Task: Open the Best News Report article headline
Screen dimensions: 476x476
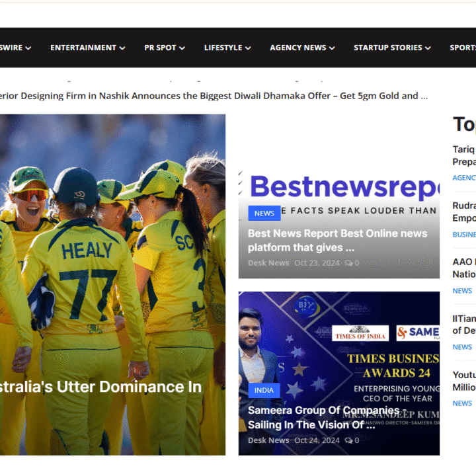Action: click(337, 241)
